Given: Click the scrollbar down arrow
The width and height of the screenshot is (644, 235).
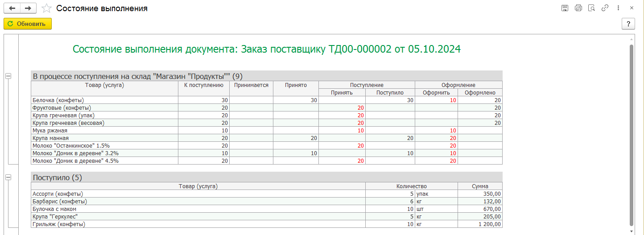Looking at the screenshot, I should click(631, 231).
